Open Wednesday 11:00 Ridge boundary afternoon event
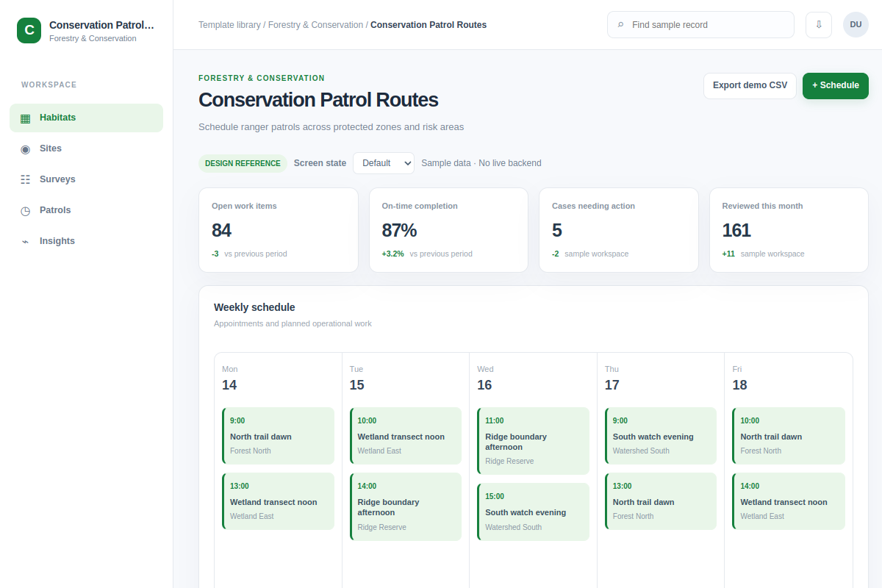 [533, 441]
